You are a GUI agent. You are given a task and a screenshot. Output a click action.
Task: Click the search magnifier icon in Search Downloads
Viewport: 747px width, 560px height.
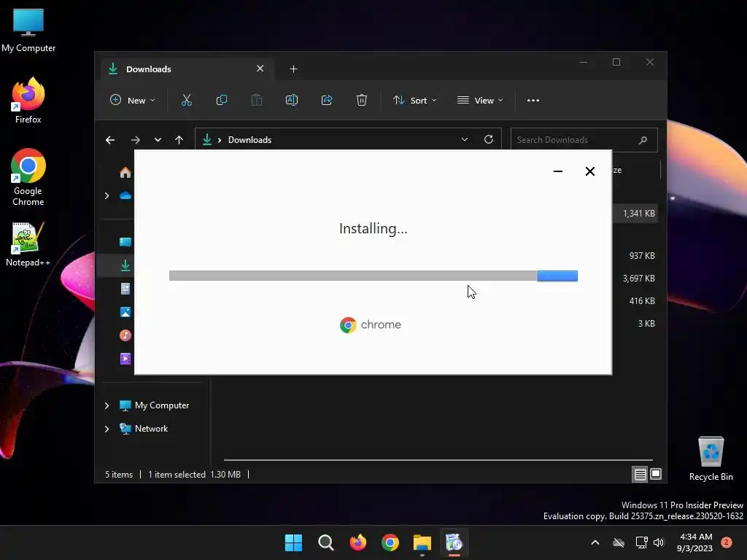pyautogui.click(x=643, y=140)
